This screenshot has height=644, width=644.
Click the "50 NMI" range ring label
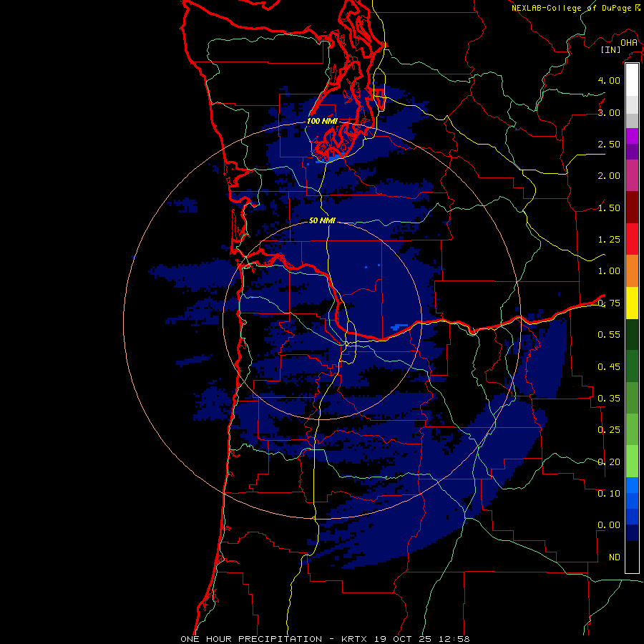[x=322, y=220]
